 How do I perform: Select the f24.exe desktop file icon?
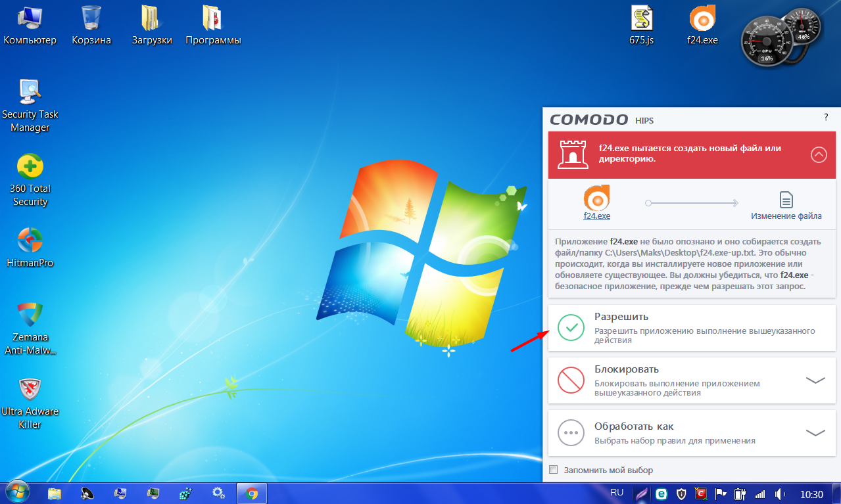(702, 25)
